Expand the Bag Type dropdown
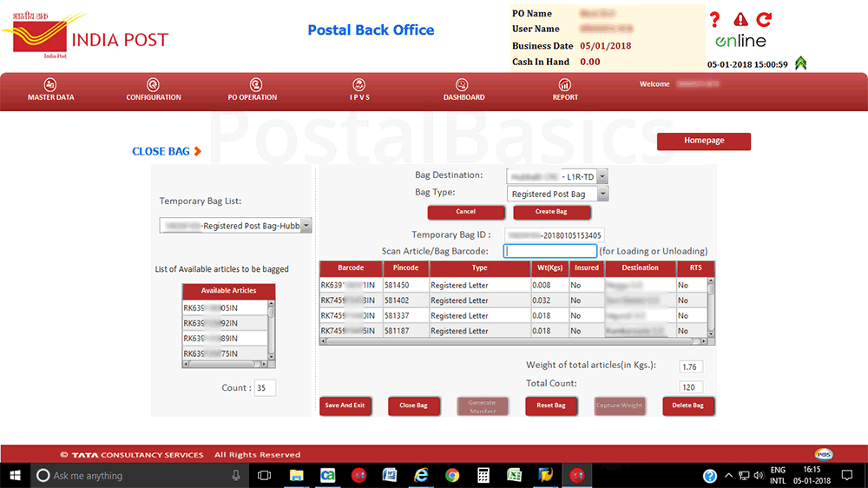The image size is (868, 488). (602, 194)
